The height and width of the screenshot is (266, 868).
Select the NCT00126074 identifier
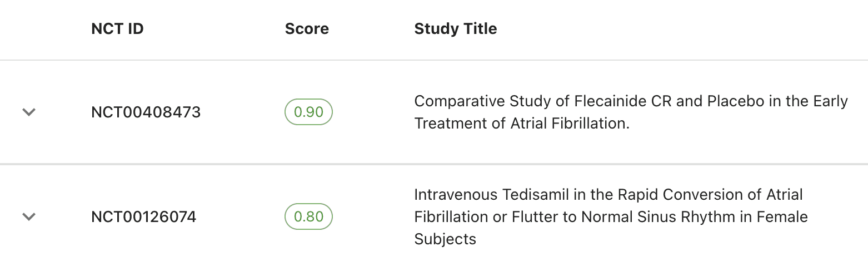tap(144, 216)
